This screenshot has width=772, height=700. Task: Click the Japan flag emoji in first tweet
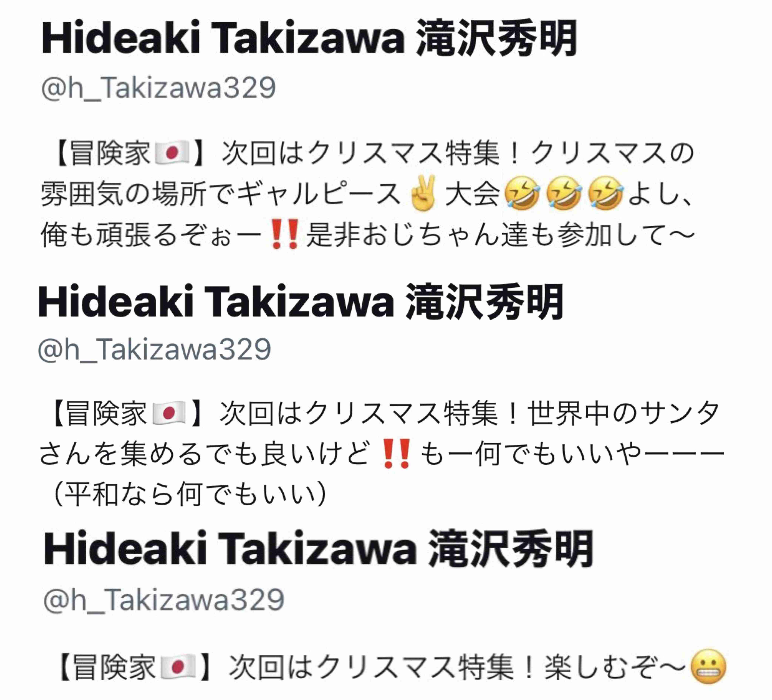point(171,153)
